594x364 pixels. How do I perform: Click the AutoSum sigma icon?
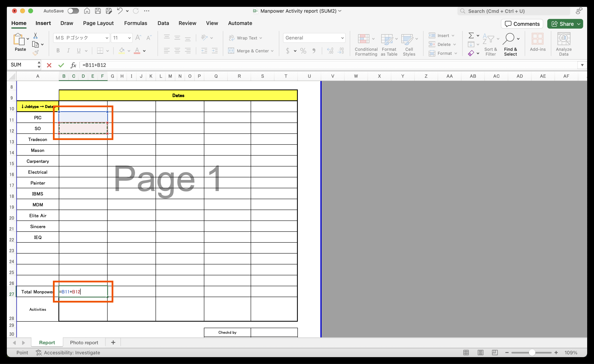(471, 36)
